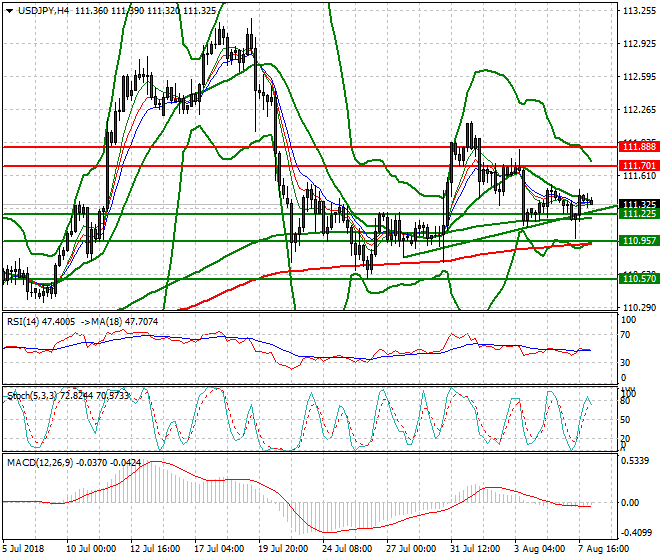Select the 31 Jul 12:00 time label
The height and width of the screenshot is (560, 660).
pos(475,549)
